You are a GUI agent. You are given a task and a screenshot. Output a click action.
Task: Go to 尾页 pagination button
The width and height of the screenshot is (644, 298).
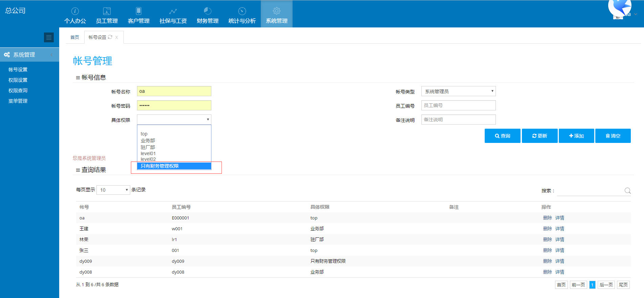point(623,285)
